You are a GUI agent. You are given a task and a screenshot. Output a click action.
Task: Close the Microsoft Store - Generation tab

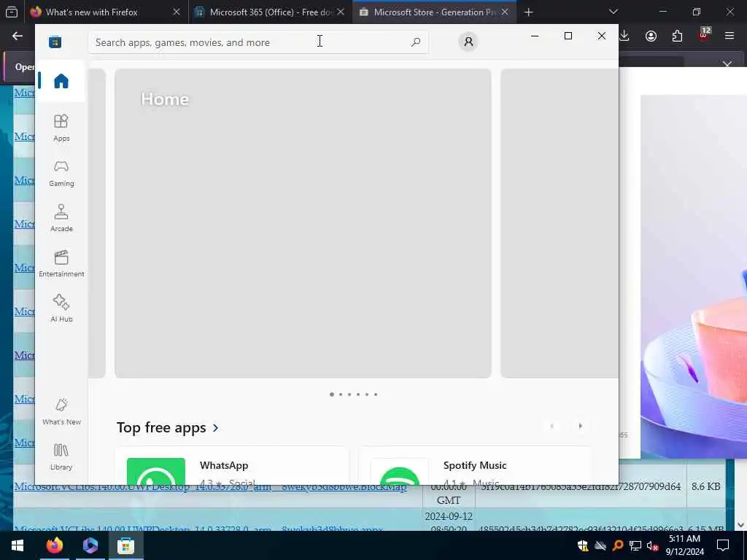pyautogui.click(x=505, y=12)
